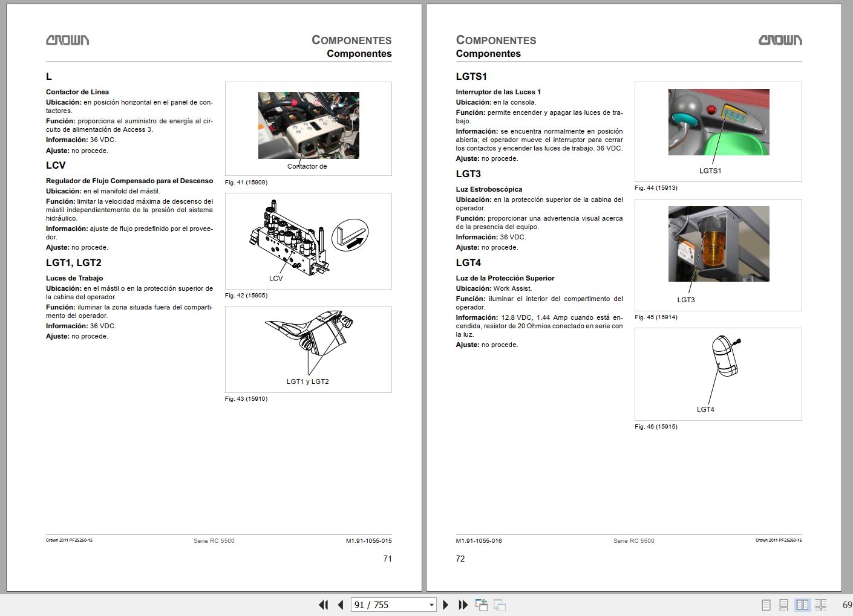Viewport: 853px width, 616px height.
Task: Click the previous view icon
Action: click(482, 605)
